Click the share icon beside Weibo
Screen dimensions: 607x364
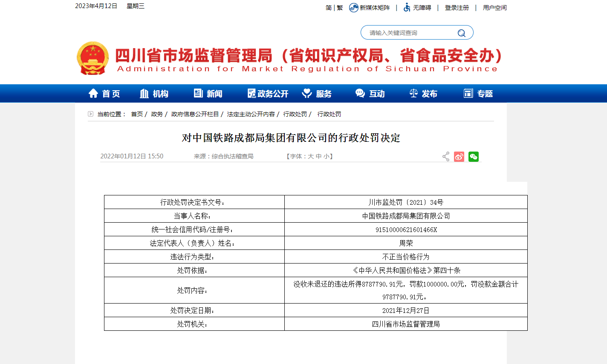446,157
